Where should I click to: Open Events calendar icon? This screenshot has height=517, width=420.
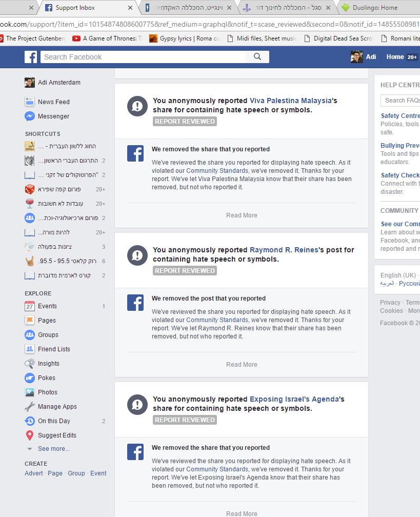(x=30, y=306)
